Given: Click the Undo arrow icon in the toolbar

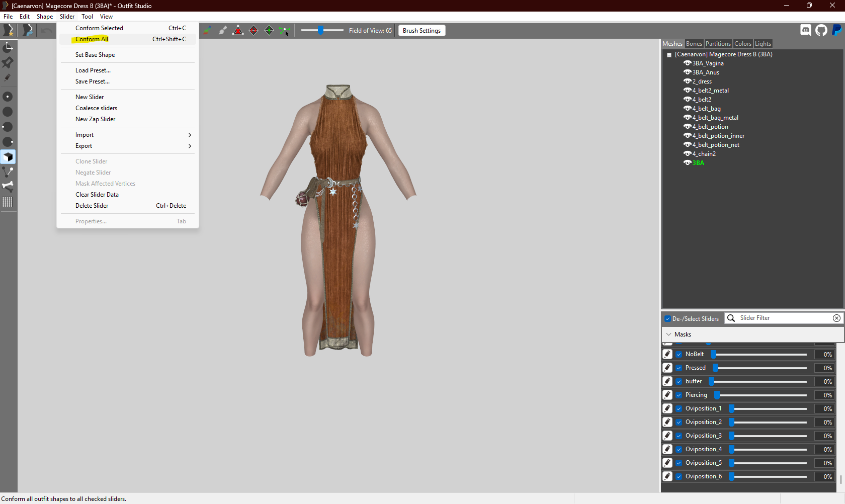Looking at the screenshot, I should click(x=46, y=31).
